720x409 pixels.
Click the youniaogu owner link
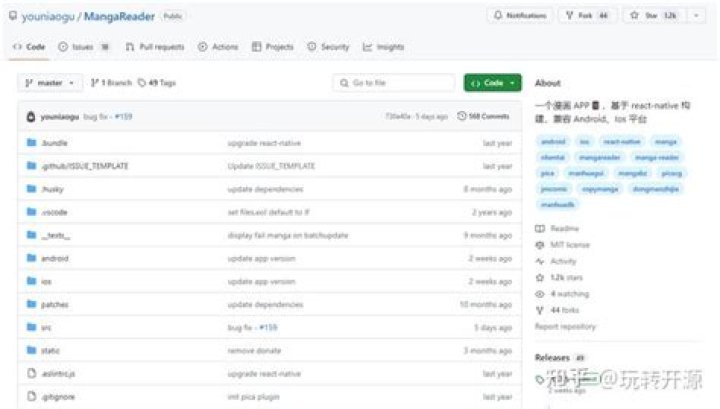pos(48,17)
